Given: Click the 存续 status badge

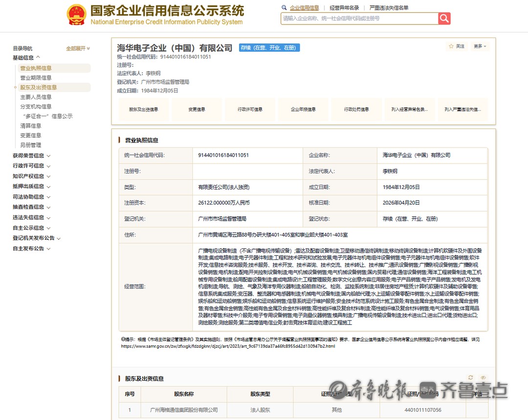Looking at the screenshot, I should 269,48.
